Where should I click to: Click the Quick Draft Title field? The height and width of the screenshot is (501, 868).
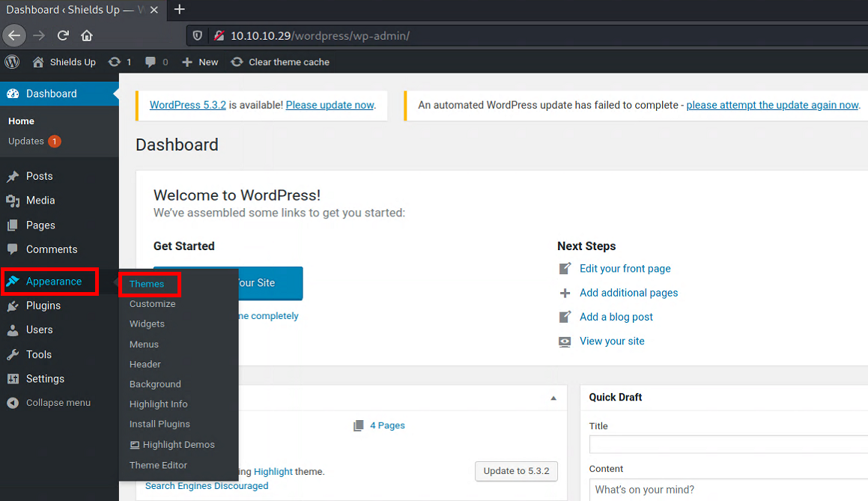tap(728, 444)
